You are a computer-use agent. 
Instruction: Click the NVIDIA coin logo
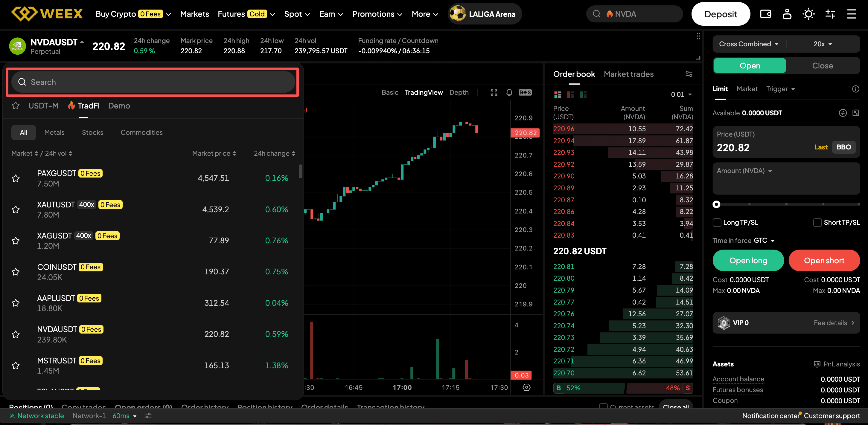[17, 46]
